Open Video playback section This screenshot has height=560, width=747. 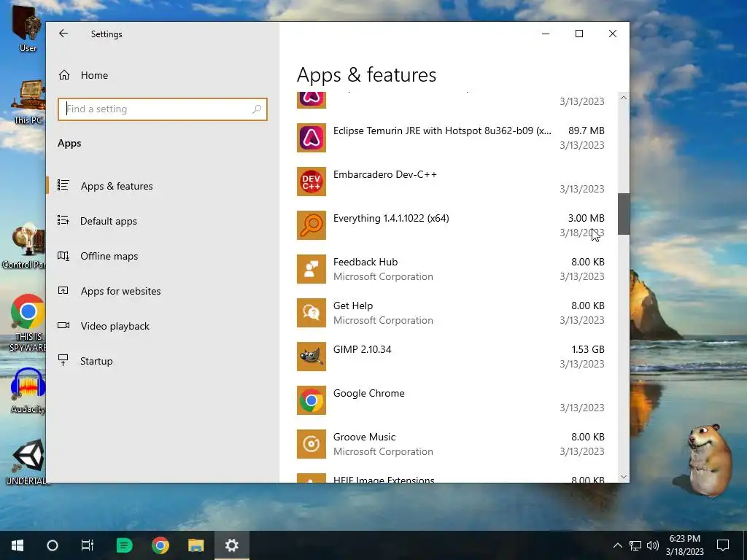115,326
